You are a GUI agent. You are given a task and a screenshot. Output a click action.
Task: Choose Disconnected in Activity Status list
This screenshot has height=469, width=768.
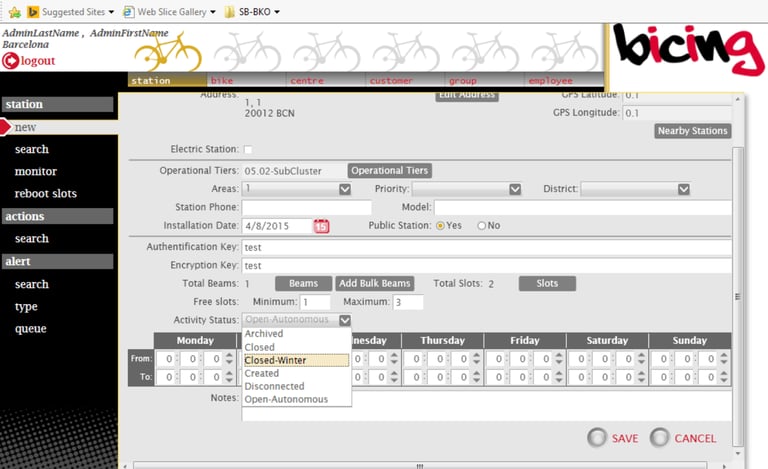[296, 386]
